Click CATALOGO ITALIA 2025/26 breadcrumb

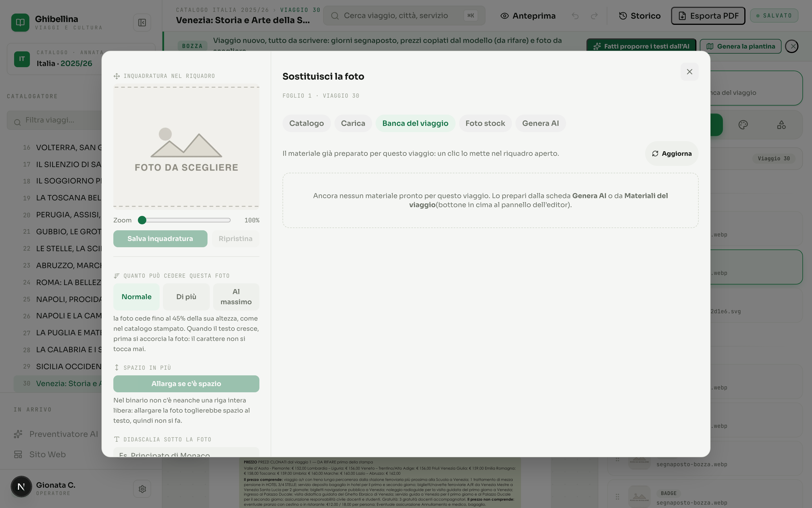tap(222, 10)
